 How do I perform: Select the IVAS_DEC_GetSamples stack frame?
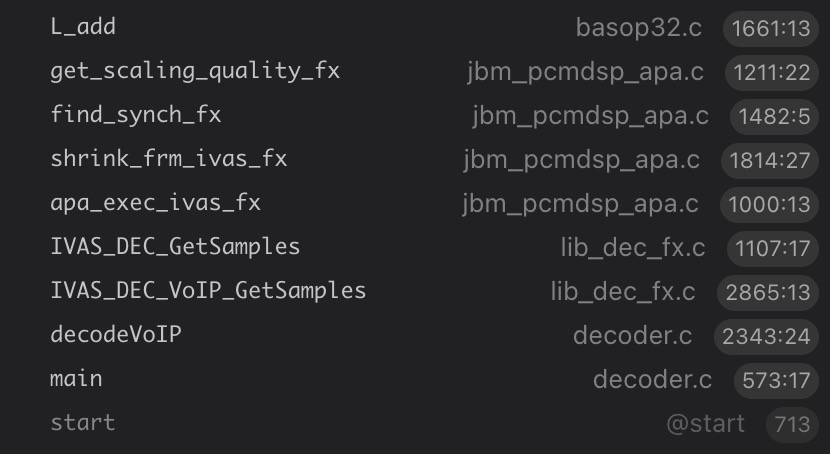175,246
